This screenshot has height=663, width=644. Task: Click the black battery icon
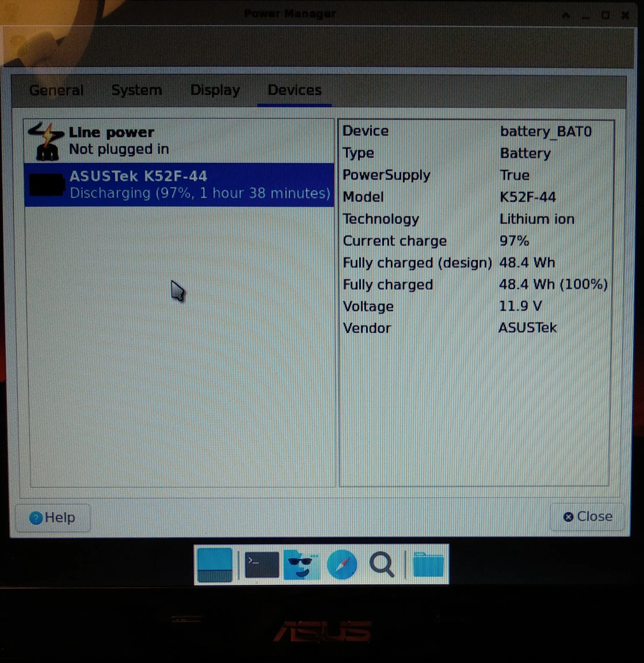pyautogui.click(x=47, y=185)
